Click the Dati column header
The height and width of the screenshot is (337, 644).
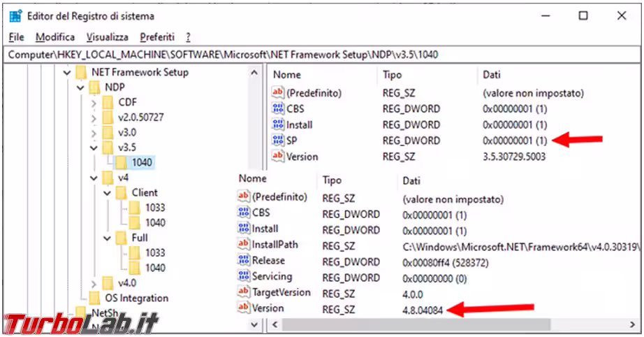click(493, 74)
